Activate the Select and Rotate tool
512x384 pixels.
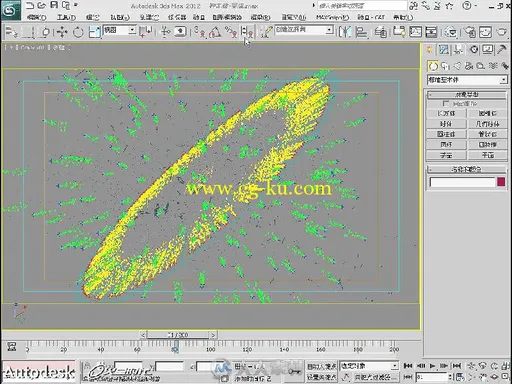78,32
